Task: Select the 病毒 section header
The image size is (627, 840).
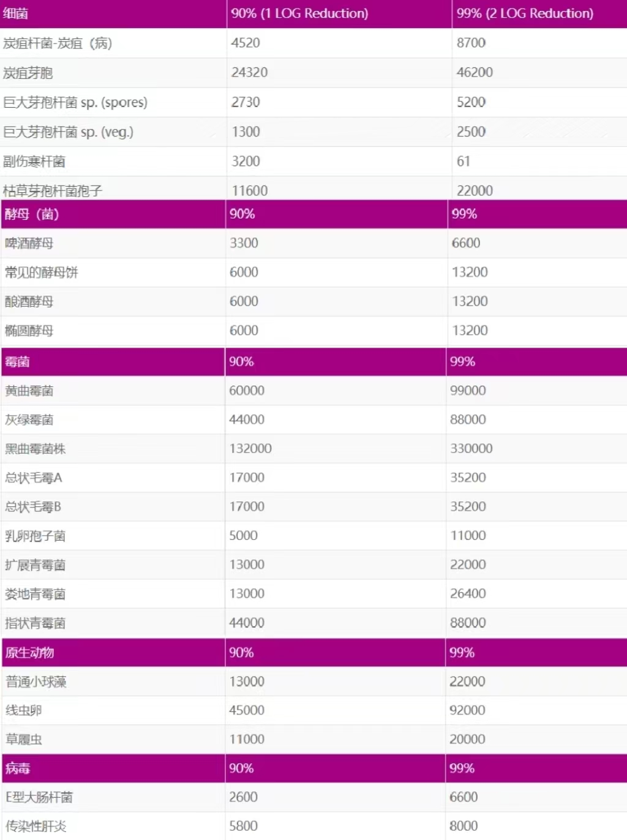Action: tap(18, 768)
